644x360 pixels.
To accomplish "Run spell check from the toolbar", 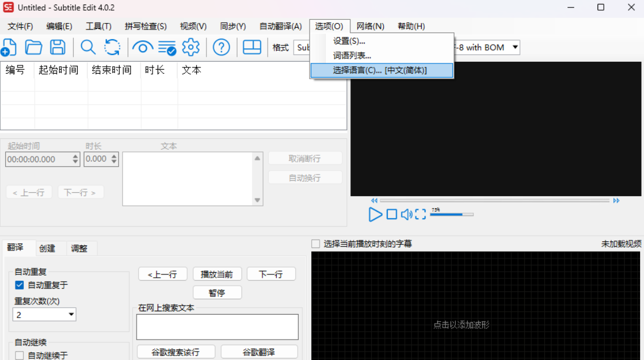I will coord(166,48).
